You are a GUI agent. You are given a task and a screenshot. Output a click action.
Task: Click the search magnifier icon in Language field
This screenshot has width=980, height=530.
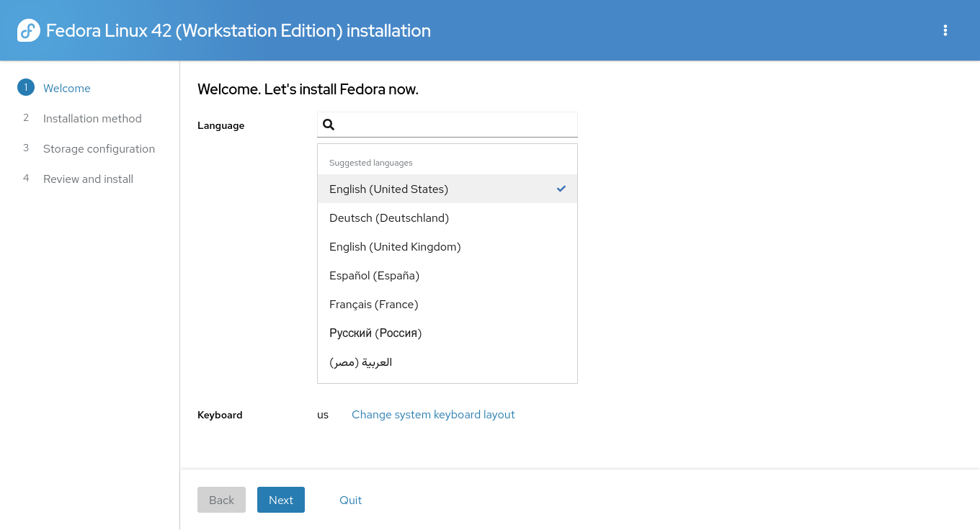point(329,125)
